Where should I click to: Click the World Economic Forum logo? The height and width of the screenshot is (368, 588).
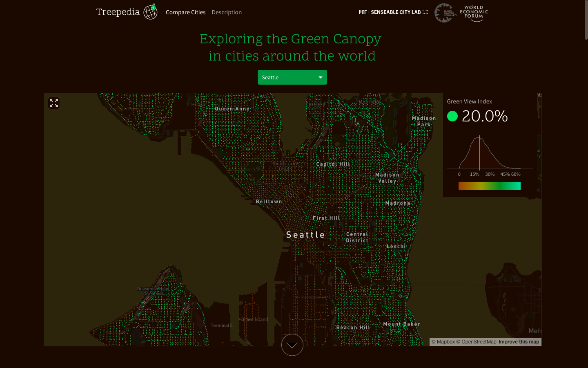point(473,13)
